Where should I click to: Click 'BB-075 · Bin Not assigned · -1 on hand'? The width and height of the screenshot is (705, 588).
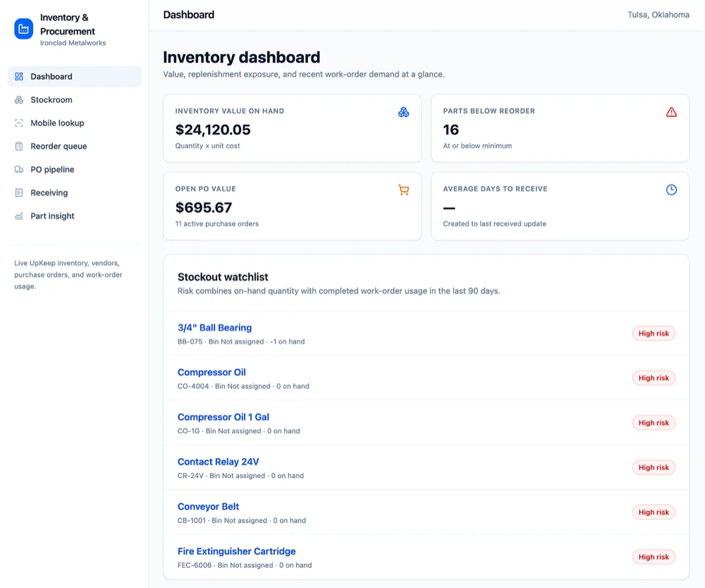241,342
